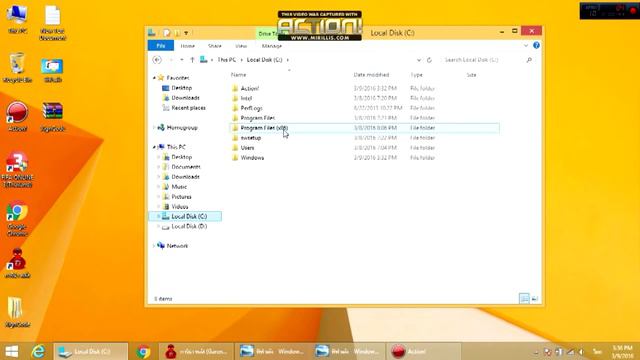This screenshot has height=360, width=640.
Task: Open the Explorer Help icon
Action: 536,45
